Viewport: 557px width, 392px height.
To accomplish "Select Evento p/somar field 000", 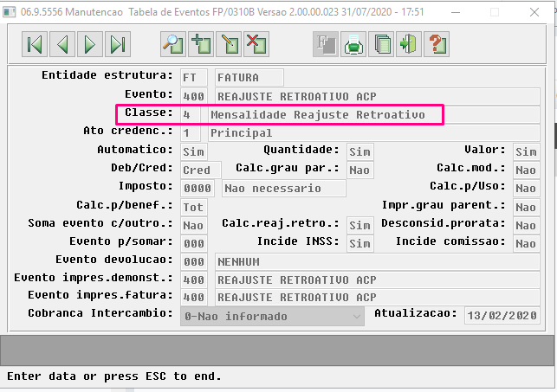I will [x=193, y=243].
